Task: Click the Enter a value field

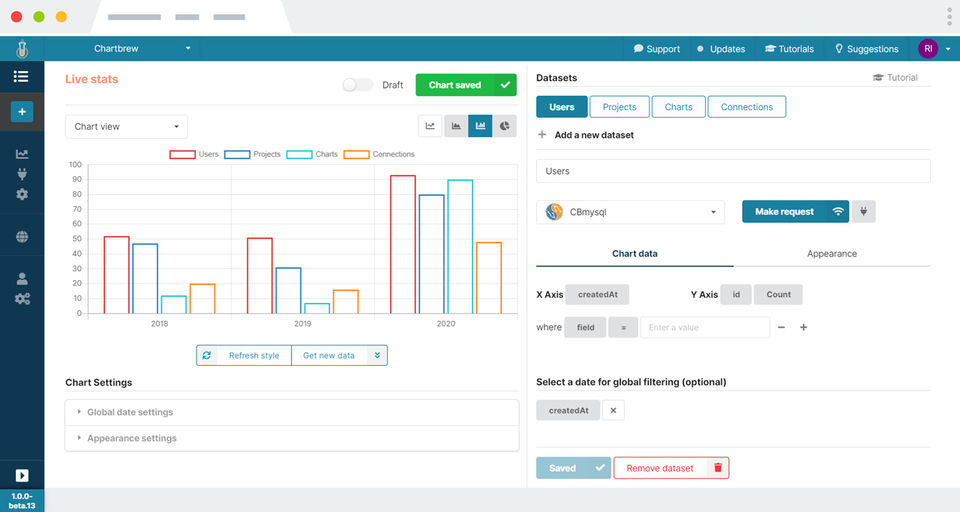Action: (x=705, y=328)
